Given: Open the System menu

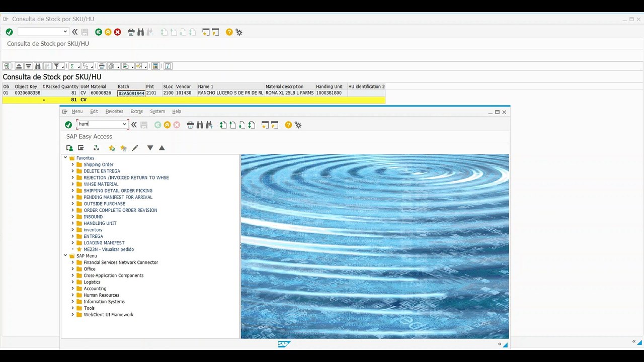Looking at the screenshot, I should pyautogui.click(x=157, y=111).
